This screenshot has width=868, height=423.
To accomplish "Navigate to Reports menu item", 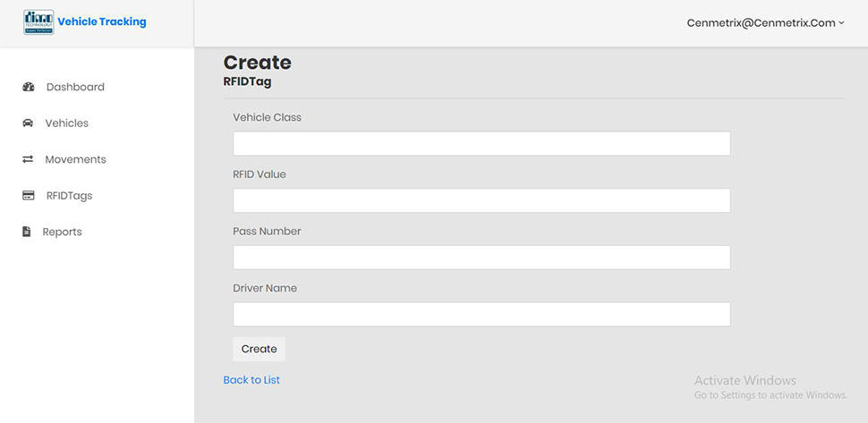I will (x=62, y=232).
